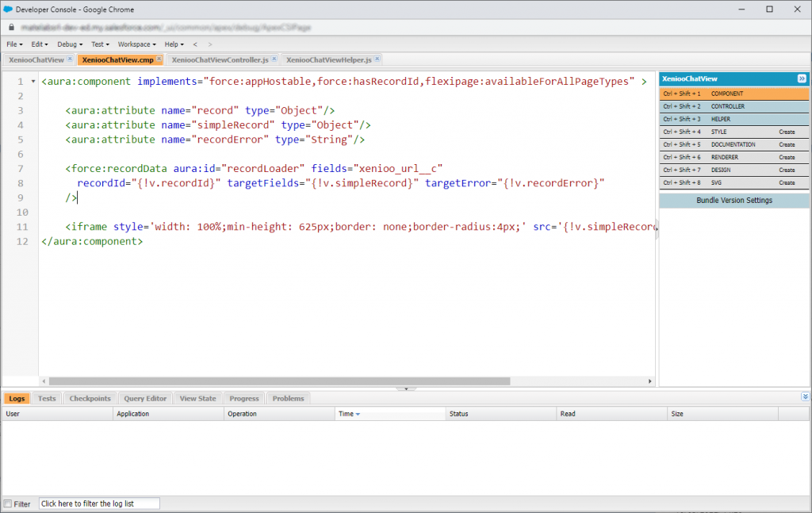812x513 pixels.
Task: Open the File menu dropdown
Action: point(14,44)
